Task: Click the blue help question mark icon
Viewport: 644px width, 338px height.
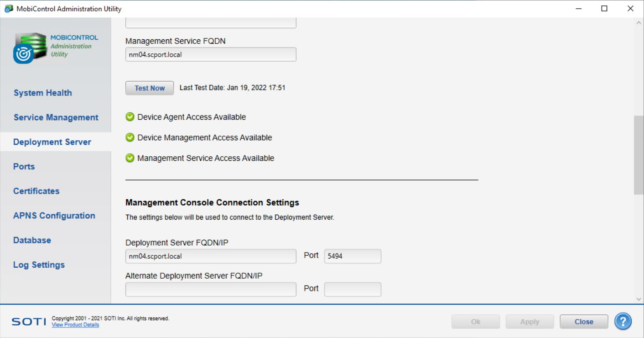Action: 623,322
